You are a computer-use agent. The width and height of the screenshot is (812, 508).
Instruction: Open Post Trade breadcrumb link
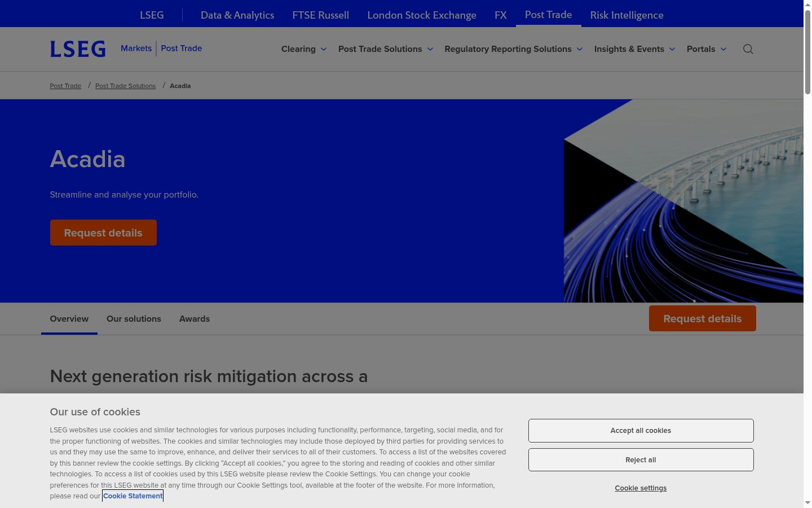[65, 86]
